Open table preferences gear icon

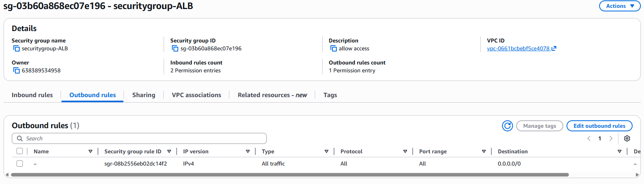pos(627,138)
